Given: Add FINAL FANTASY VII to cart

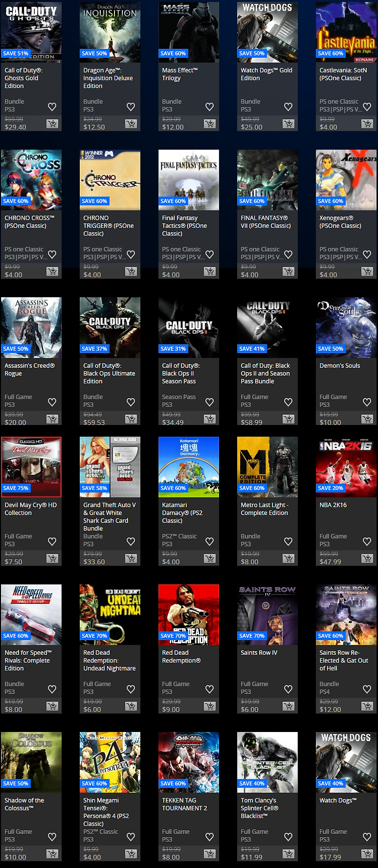Looking at the screenshot, I should pos(289,271).
